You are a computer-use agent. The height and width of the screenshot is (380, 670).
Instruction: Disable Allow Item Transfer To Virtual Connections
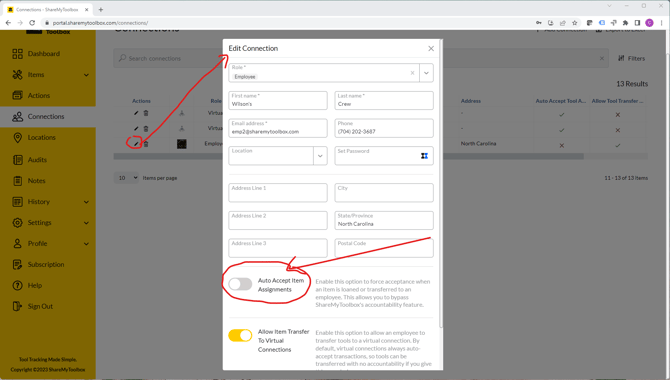(x=240, y=336)
